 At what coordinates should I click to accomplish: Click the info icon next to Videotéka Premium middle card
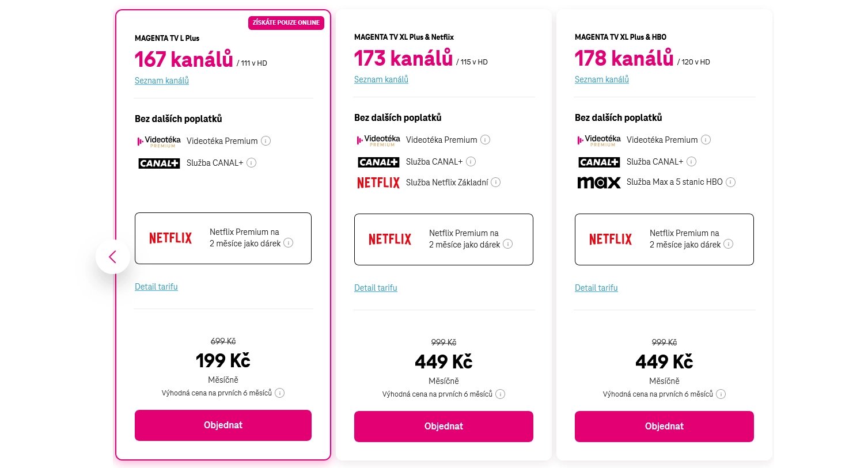pyautogui.click(x=485, y=139)
